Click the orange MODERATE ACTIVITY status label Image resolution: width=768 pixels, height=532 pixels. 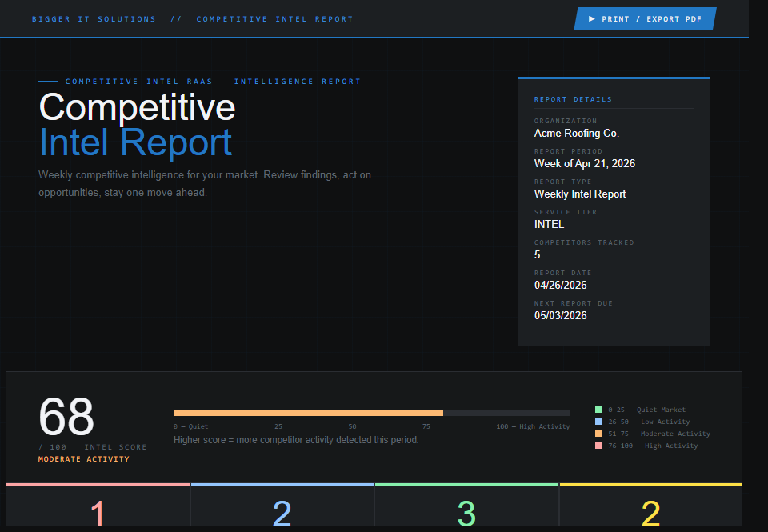click(84, 459)
